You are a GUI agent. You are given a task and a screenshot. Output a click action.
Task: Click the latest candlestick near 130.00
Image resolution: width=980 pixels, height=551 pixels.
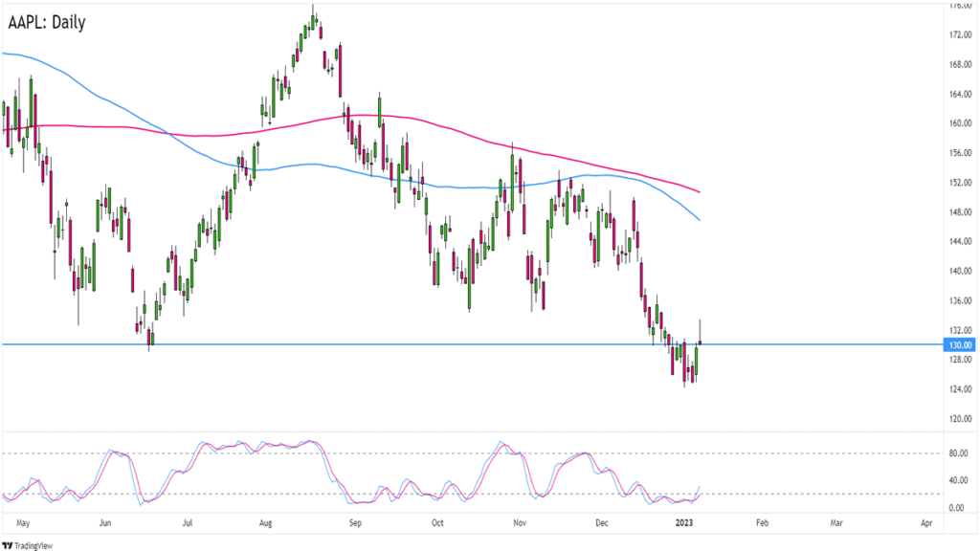pos(702,342)
